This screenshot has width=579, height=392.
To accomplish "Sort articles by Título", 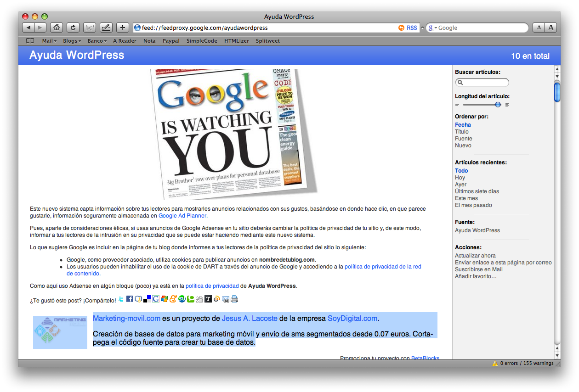I will [462, 132].
